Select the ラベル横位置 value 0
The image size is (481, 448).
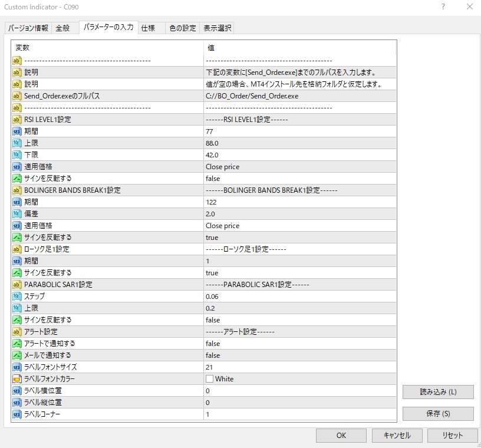[x=207, y=391]
